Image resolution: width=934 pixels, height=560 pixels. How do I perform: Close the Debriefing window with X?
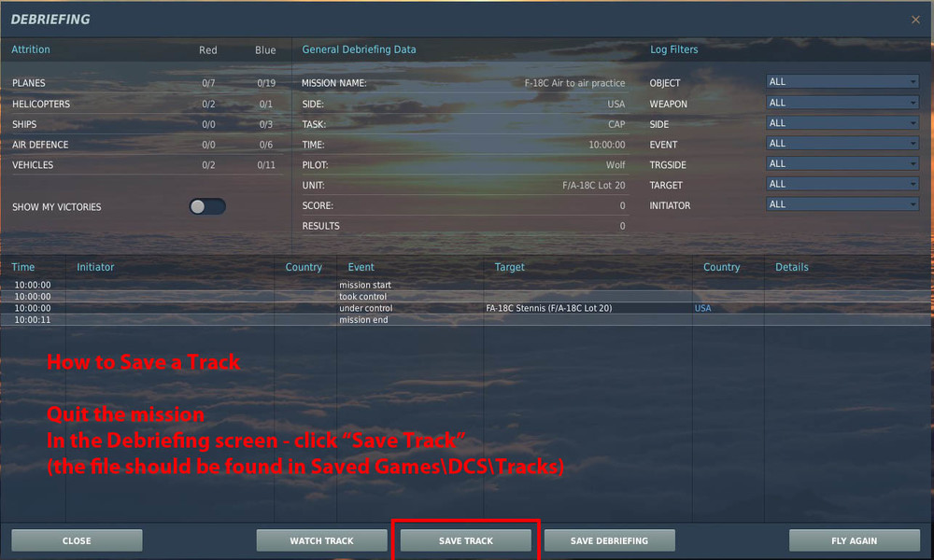point(915,20)
